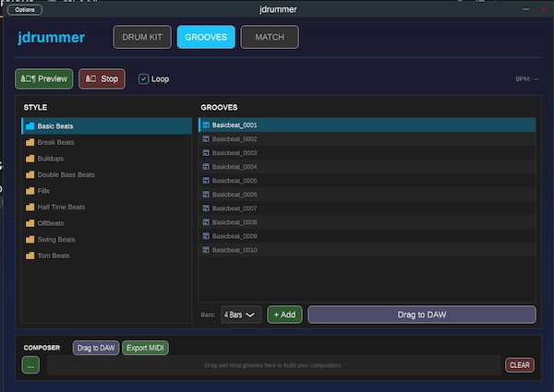Viewport: 554px width, 392px height.
Task: Click Composer's Drag to DAW button
Action: pos(96,348)
